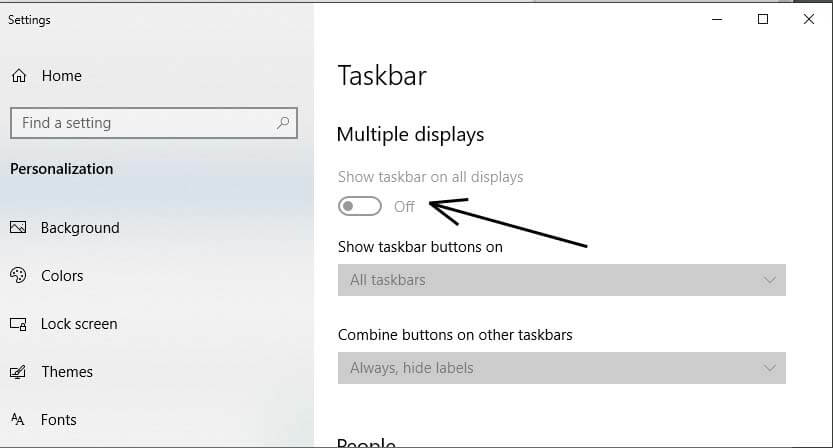
Task: Maximize the Settings window
Action: 763,19
